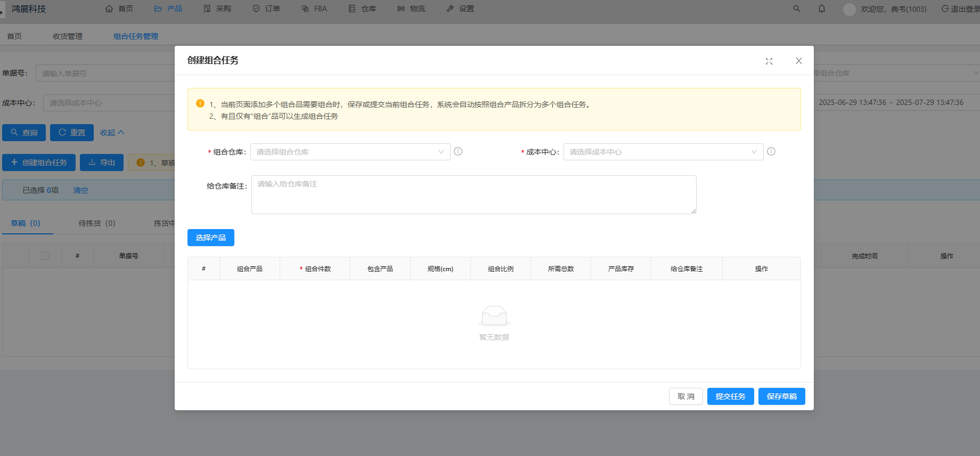Click info icon beside 组合仓库 field
Screen dimensions: 980x456
(458, 151)
